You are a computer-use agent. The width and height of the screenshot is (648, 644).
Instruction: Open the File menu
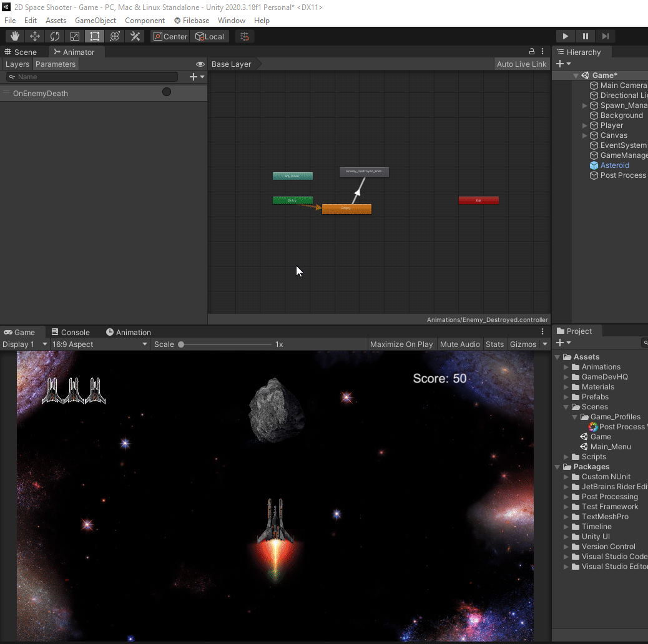point(10,20)
